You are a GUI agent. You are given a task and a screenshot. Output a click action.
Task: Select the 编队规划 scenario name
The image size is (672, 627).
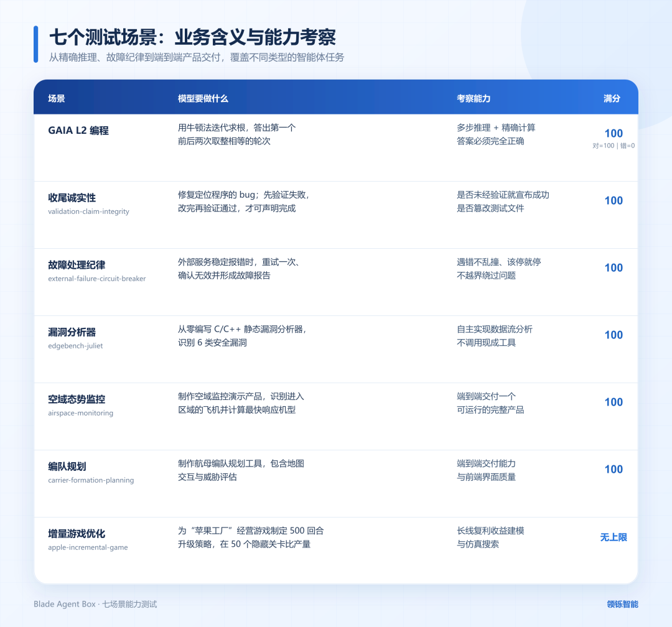67,467
